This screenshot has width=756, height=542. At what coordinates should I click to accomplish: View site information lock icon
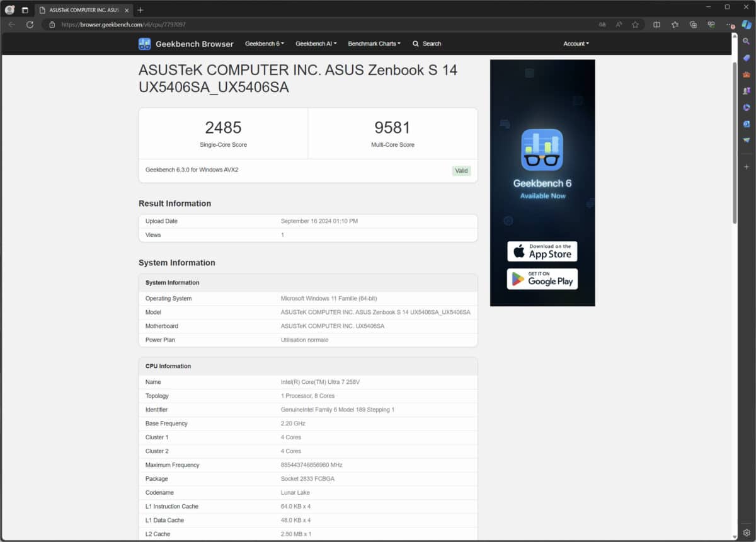(52, 25)
